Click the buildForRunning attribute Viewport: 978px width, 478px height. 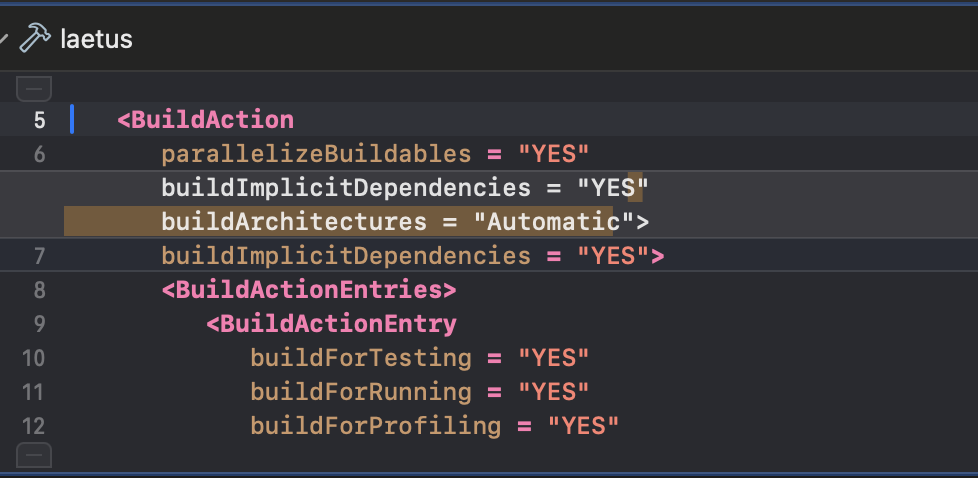[361, 392]
